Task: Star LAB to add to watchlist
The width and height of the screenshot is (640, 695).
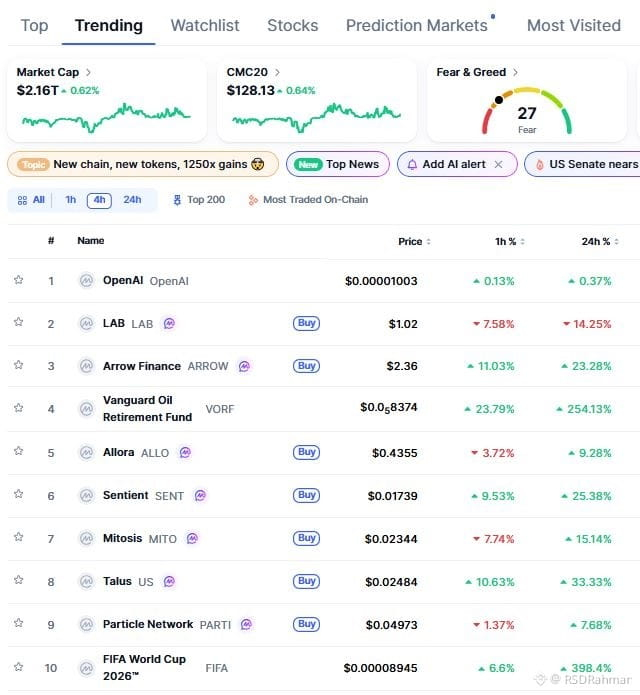Action: coord(18,322)
